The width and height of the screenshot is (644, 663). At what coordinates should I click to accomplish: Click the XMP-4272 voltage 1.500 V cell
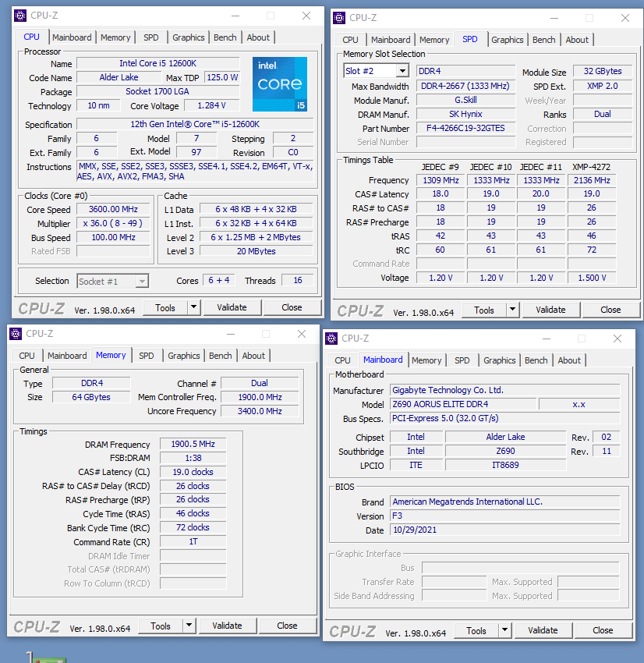point(592,278)
